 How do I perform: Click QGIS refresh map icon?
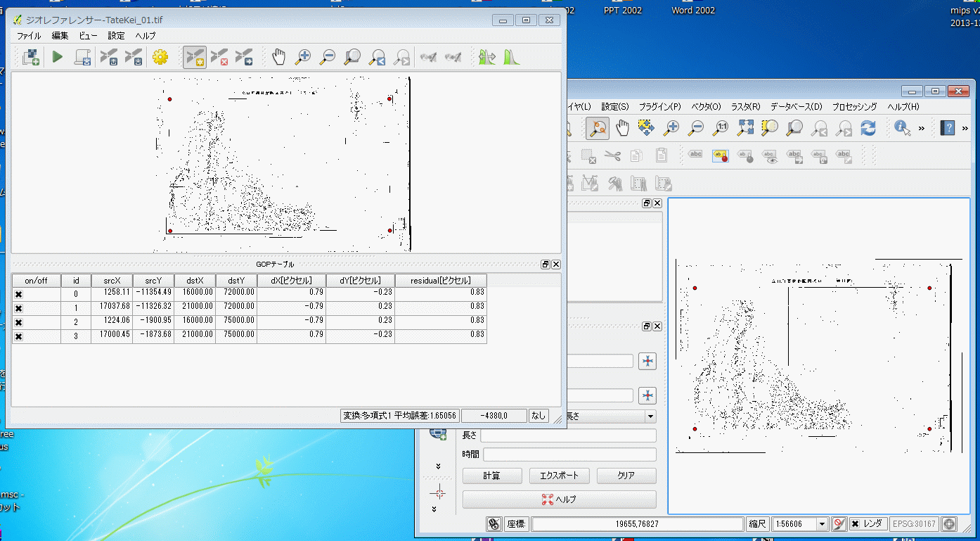868,127
